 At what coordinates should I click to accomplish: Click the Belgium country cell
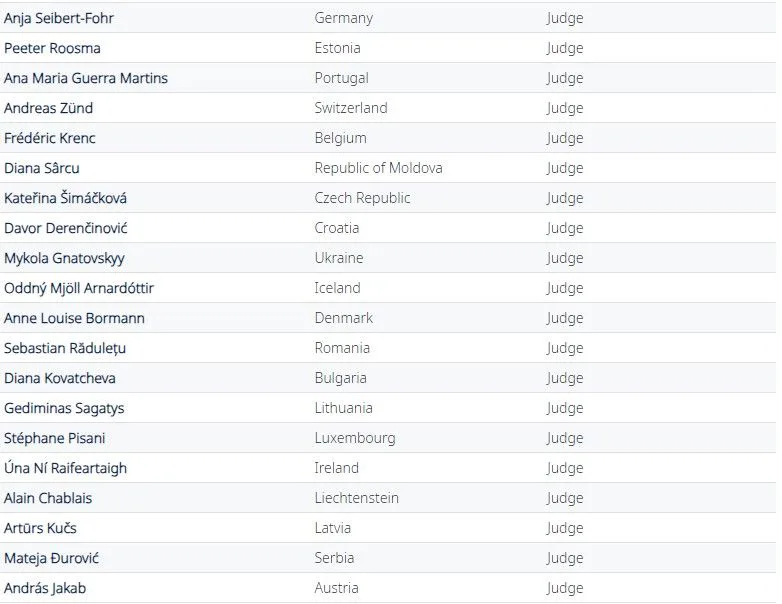pyautogui.click(x=341, y=138)
